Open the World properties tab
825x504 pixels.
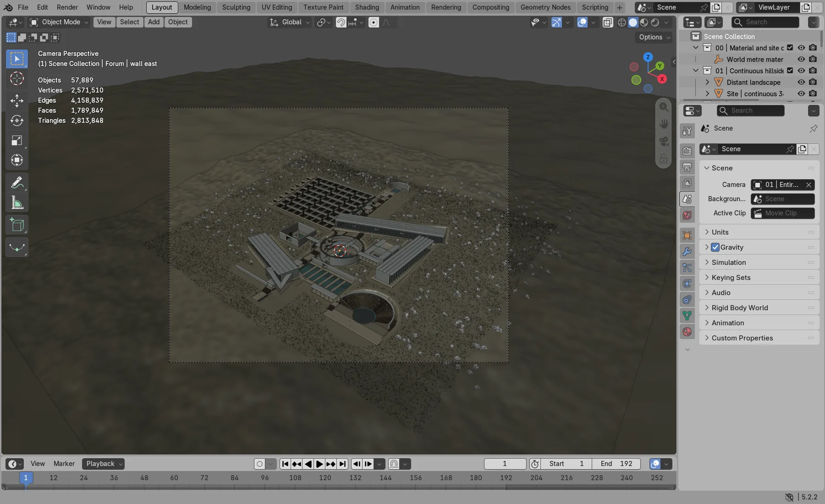[687, 215]
